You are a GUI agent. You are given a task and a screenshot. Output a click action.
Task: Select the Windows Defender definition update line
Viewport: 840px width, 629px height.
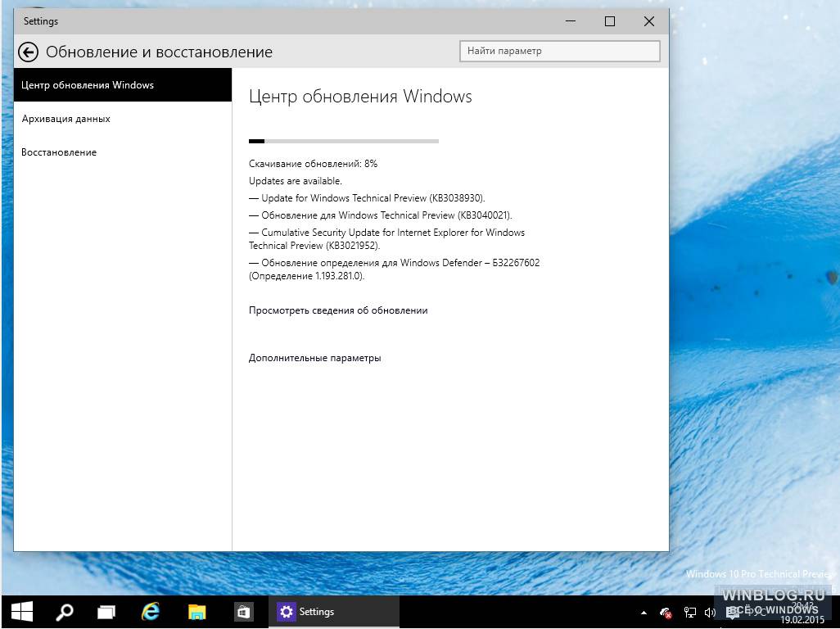coord(395,269)
